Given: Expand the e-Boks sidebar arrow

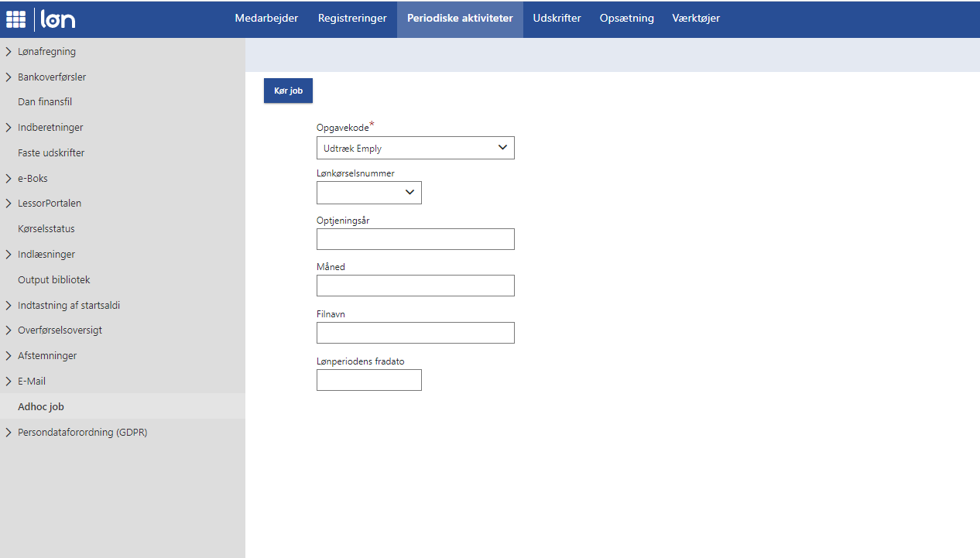Looking at the screenshot, I should click(9, 179).
